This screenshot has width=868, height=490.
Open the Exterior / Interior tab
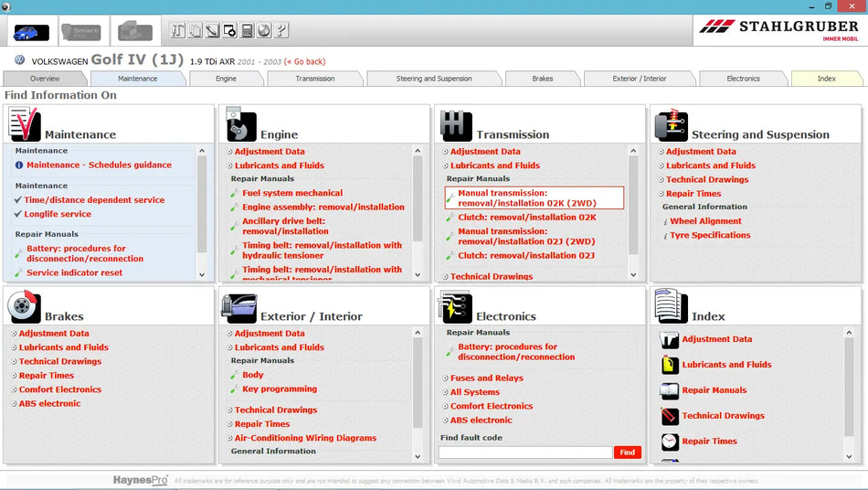click(x=640, y=79)
